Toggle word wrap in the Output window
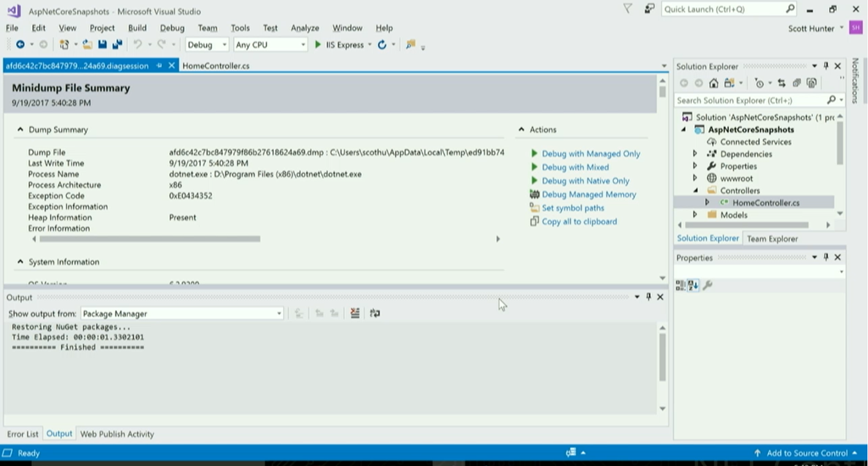868x466 pixels. click(375, 313)
